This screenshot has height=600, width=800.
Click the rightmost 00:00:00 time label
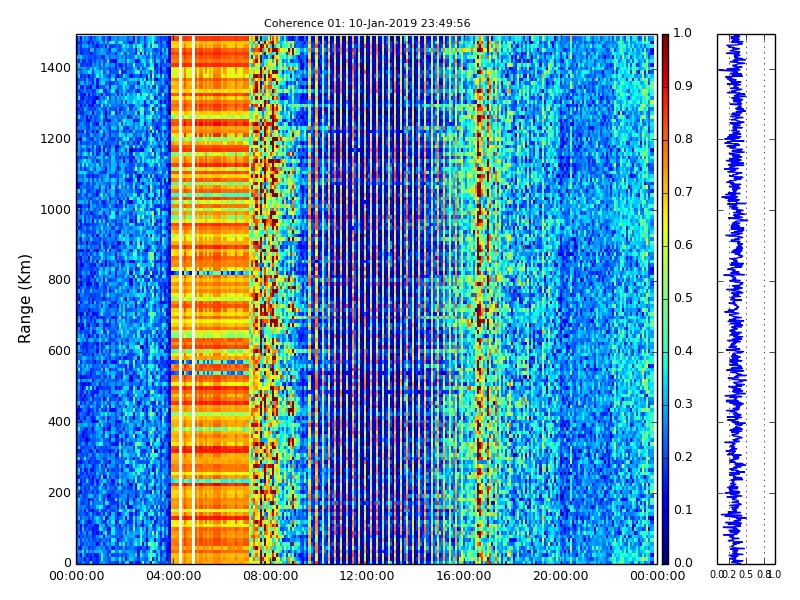pyautogui.click(x=658, y=577)
